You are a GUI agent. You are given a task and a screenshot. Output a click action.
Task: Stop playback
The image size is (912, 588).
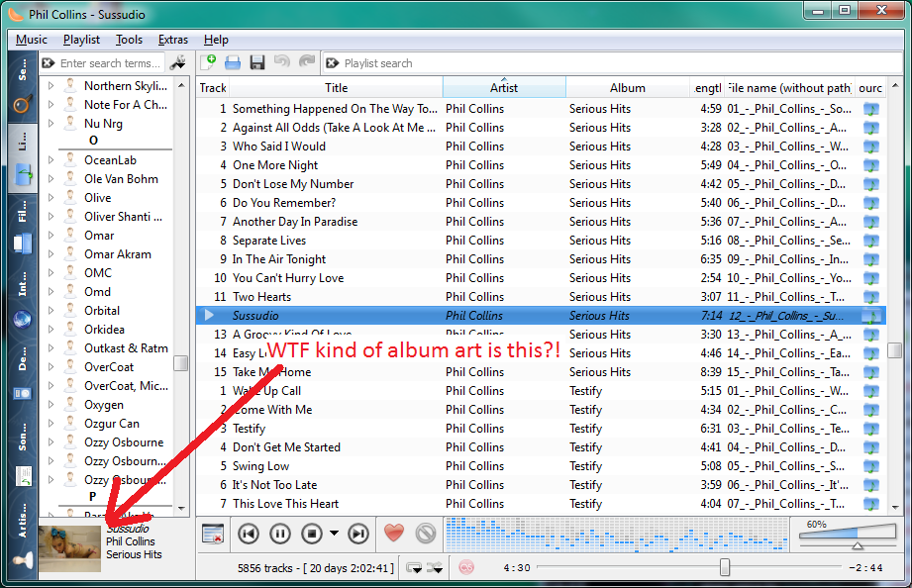pyautogui.click(x=312, y=533)
